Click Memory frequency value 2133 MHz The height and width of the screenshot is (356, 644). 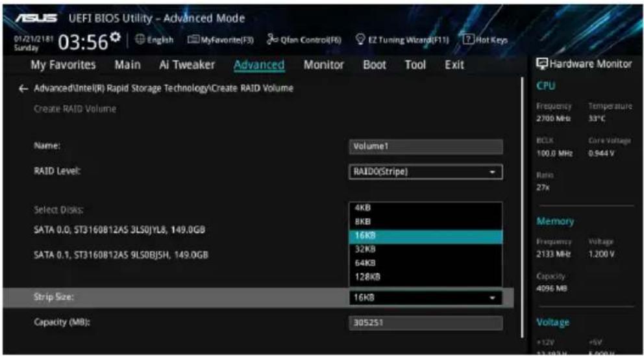pyautogui.click(x=553, y=255)
